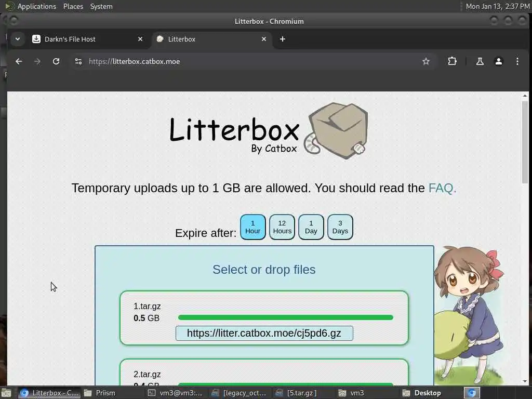Expand the tab search dropdown arrow
The image size is (532, 399).
point(18,39)
